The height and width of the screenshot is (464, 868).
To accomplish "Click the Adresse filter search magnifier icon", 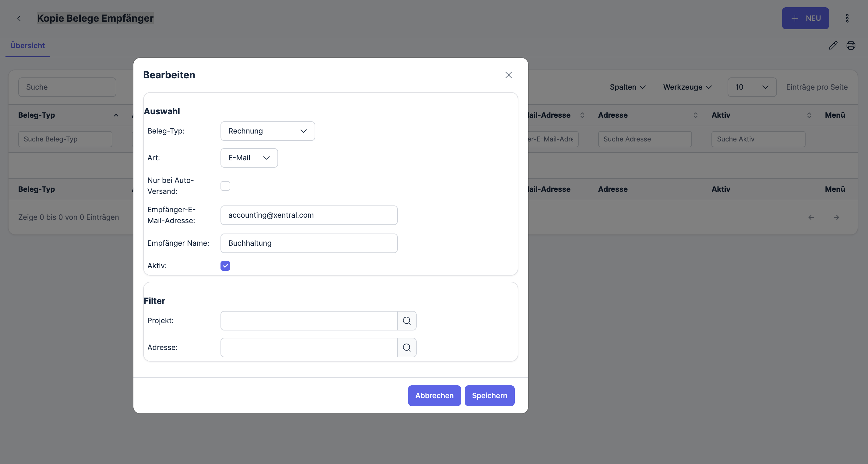I will click(x=407, y=348).
